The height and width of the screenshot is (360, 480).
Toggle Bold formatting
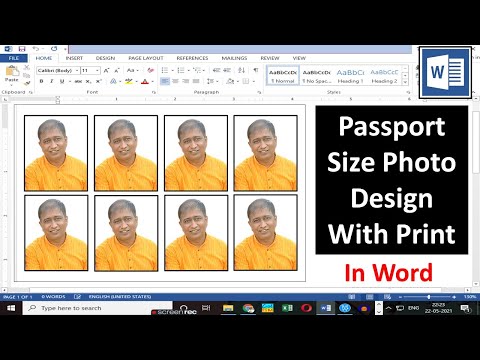42,81
